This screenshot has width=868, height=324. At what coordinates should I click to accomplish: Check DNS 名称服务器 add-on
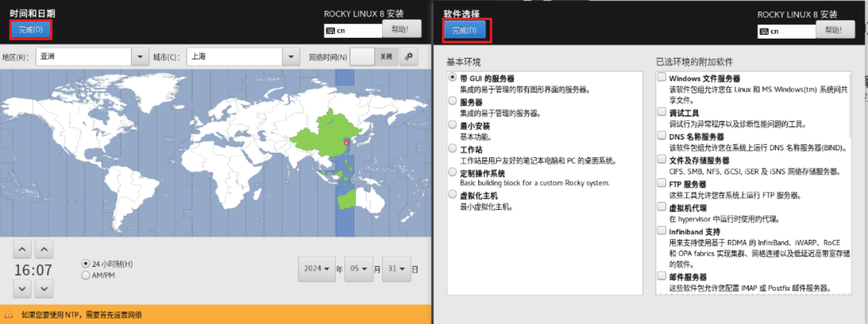(661, 136)
